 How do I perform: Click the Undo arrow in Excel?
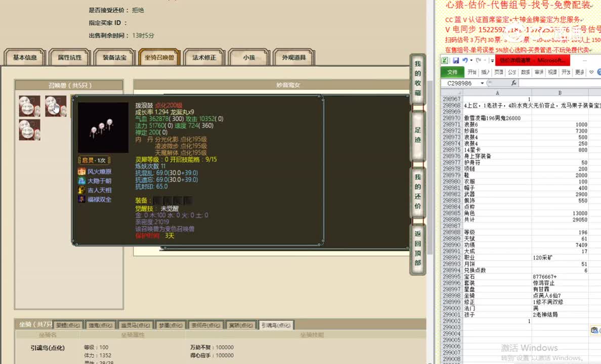point(465,61)
